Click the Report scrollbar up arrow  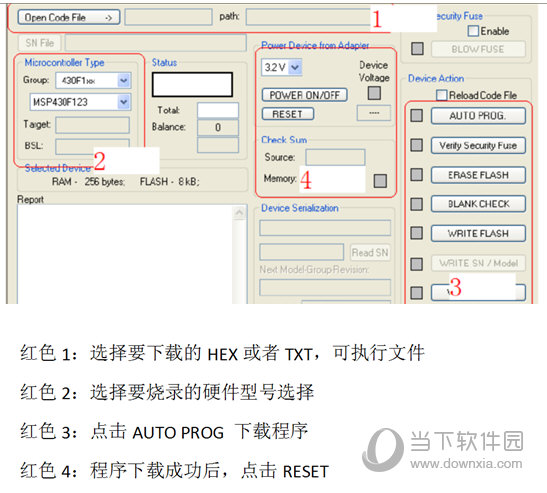[x=239, y=213]
